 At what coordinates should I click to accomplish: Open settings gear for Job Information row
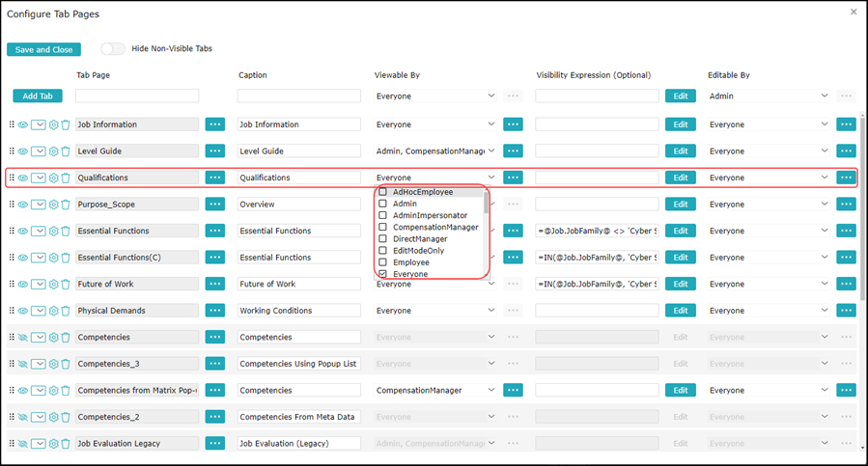[x=54, y=124]
